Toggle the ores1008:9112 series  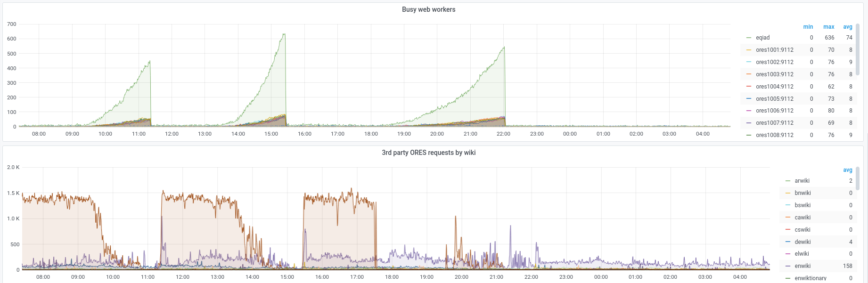click(774, 135)
